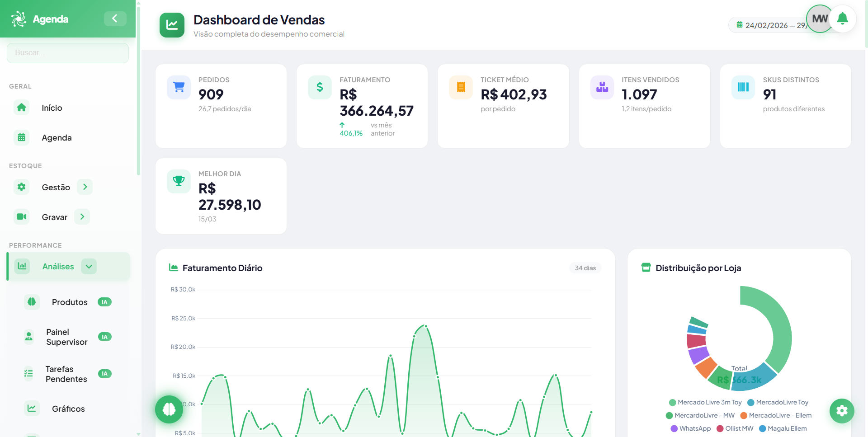Toggle Magalu Ellem legend entry
868x437 pixels.
point(783,428)
